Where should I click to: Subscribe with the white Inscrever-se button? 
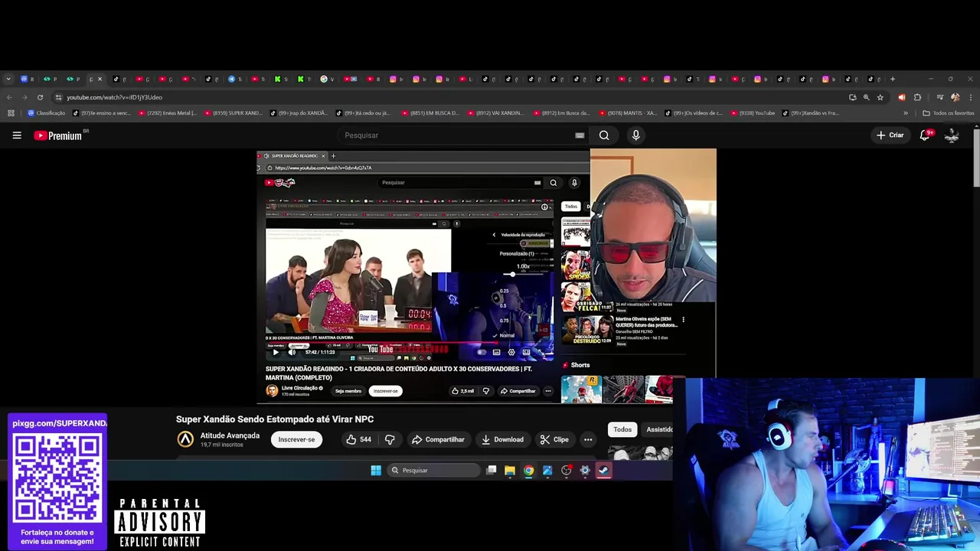tap(296, 439)
